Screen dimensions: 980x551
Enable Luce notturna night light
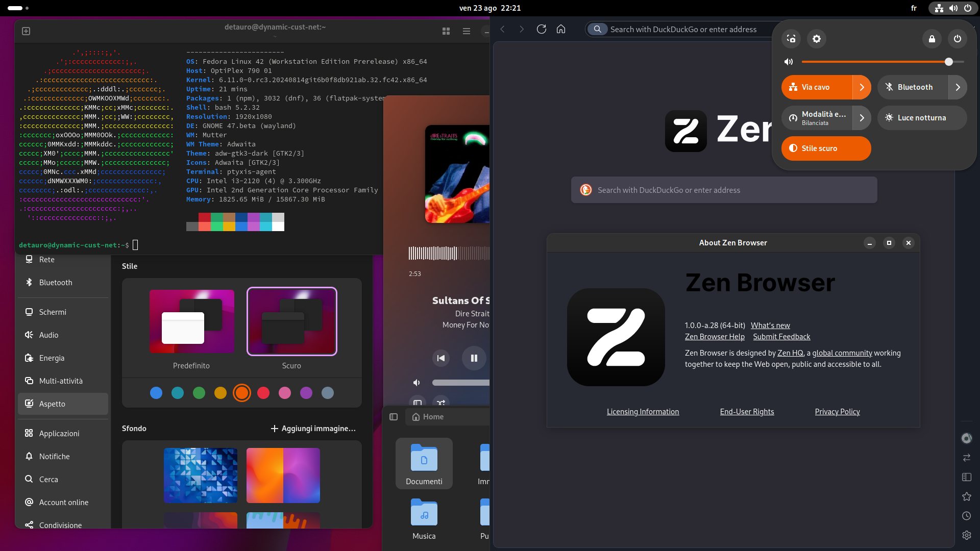(922, 118)
